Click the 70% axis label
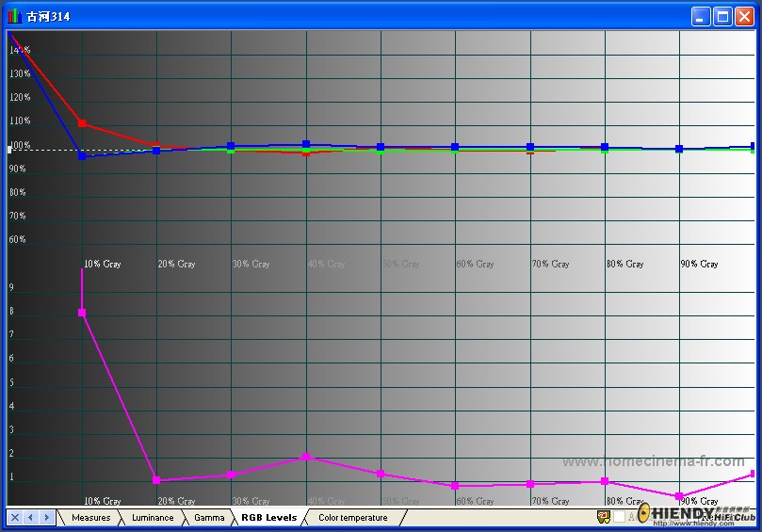The height and width of the screenshot is (532, 762). click(x=18, y=216)
